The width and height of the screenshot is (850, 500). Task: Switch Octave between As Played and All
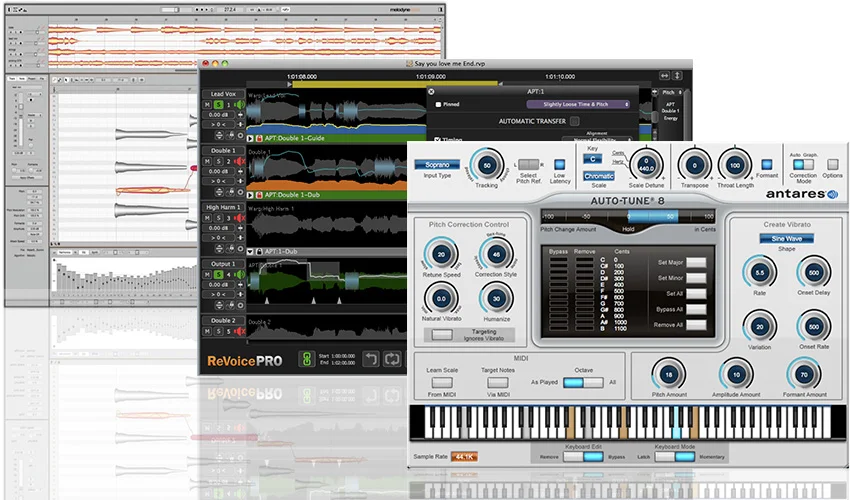(583, 382)
